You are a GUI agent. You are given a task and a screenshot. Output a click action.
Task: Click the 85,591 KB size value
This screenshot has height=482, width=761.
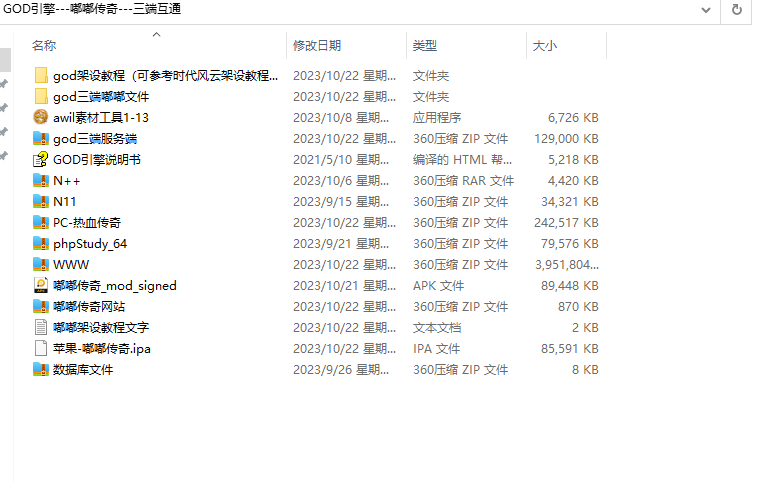coord(570,349)
